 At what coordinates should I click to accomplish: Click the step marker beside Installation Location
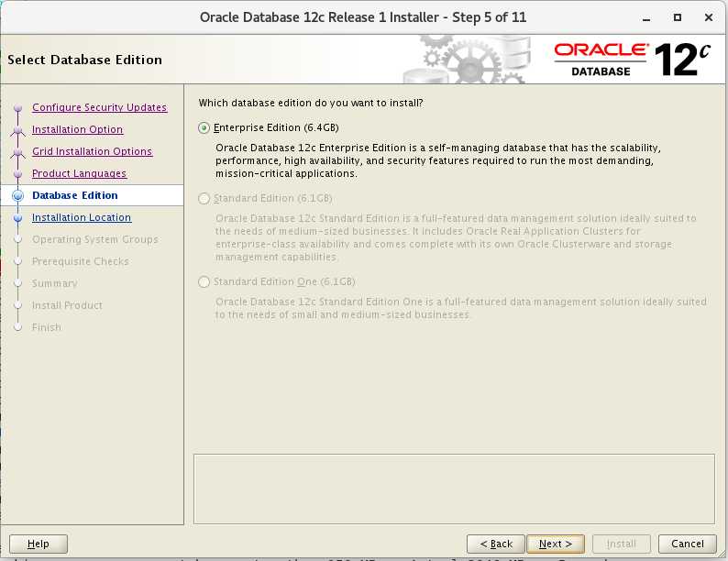17,217
